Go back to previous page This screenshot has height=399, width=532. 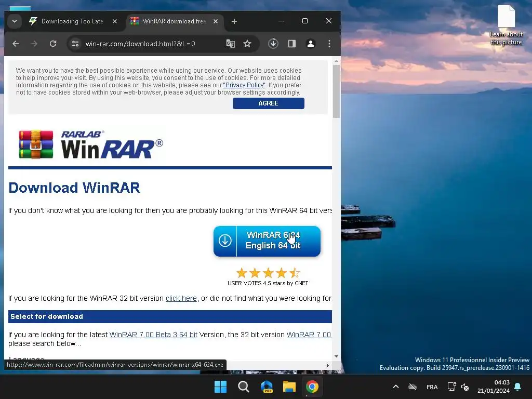(x=16, y=44)
